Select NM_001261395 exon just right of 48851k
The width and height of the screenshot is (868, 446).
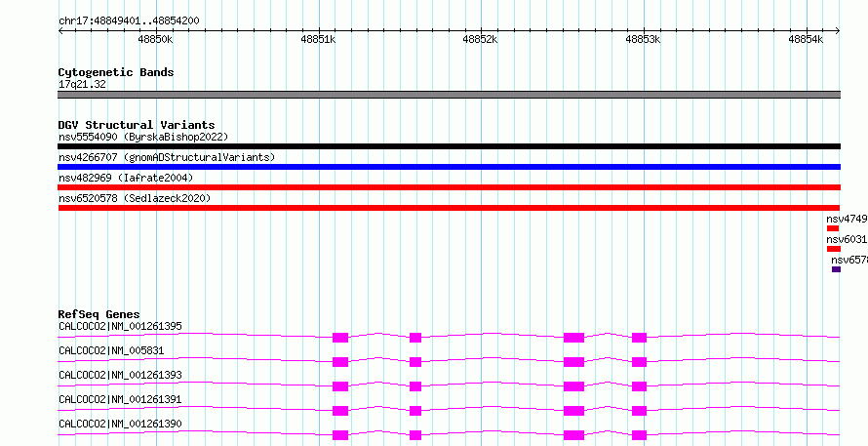point(340,338)
